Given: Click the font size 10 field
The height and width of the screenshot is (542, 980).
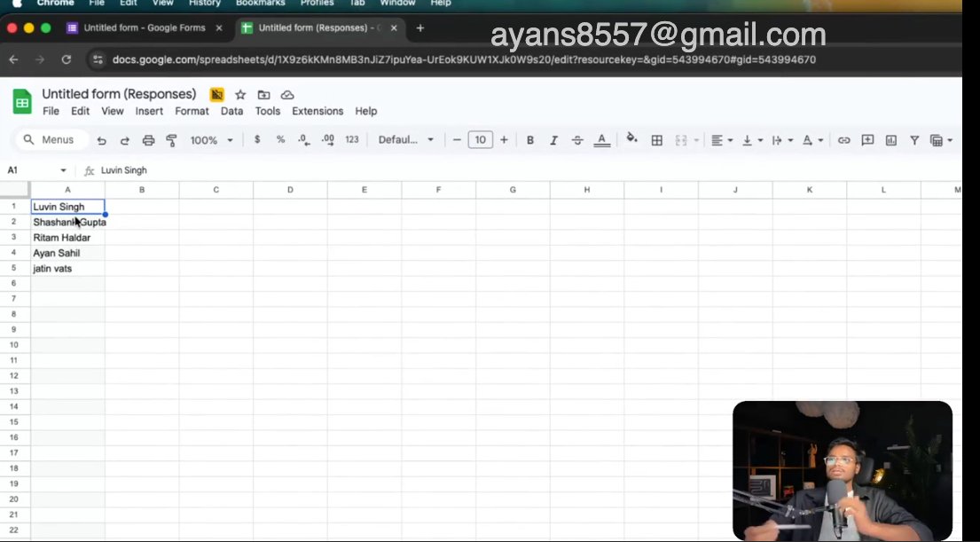Looking at the screenshot, I should pos(480,140).
